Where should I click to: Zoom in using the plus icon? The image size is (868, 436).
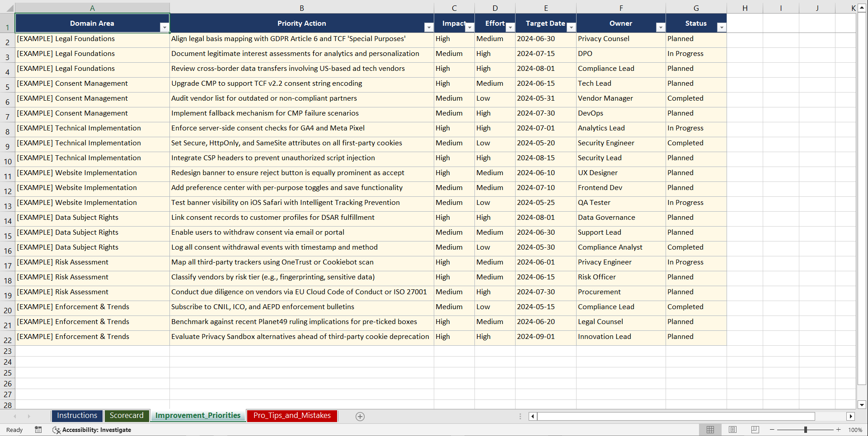coord(838,430)
